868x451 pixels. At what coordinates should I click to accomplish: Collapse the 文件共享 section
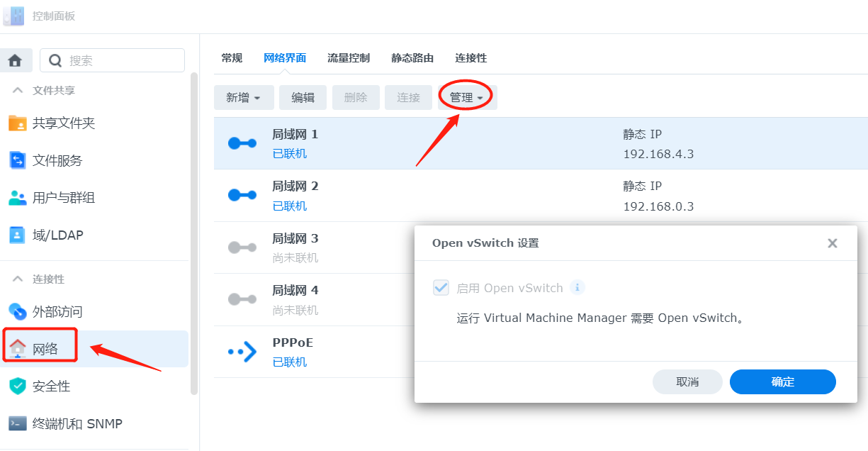18,91
